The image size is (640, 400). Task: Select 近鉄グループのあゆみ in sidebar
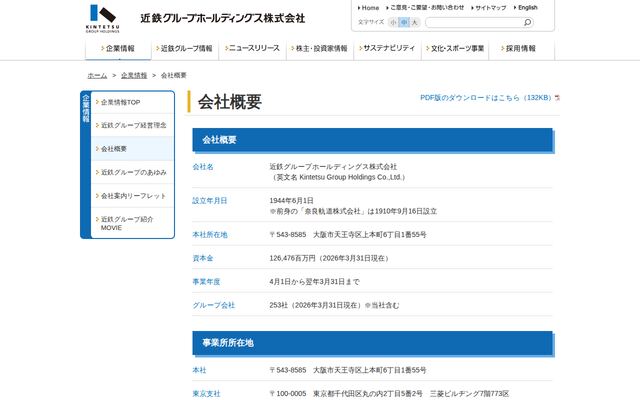[132, 173]
